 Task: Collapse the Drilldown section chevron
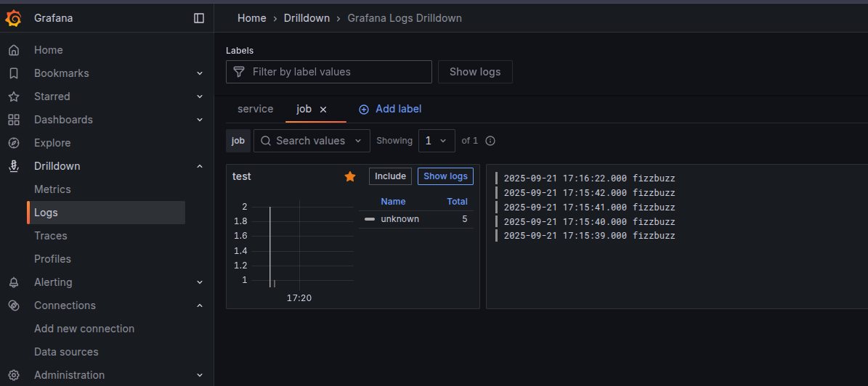click(200, 166)
